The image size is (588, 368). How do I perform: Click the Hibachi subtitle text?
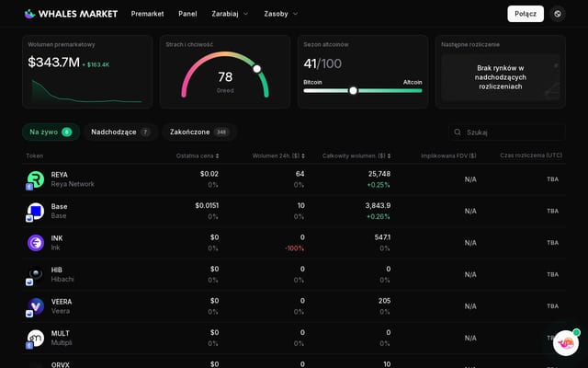[62, 280]
